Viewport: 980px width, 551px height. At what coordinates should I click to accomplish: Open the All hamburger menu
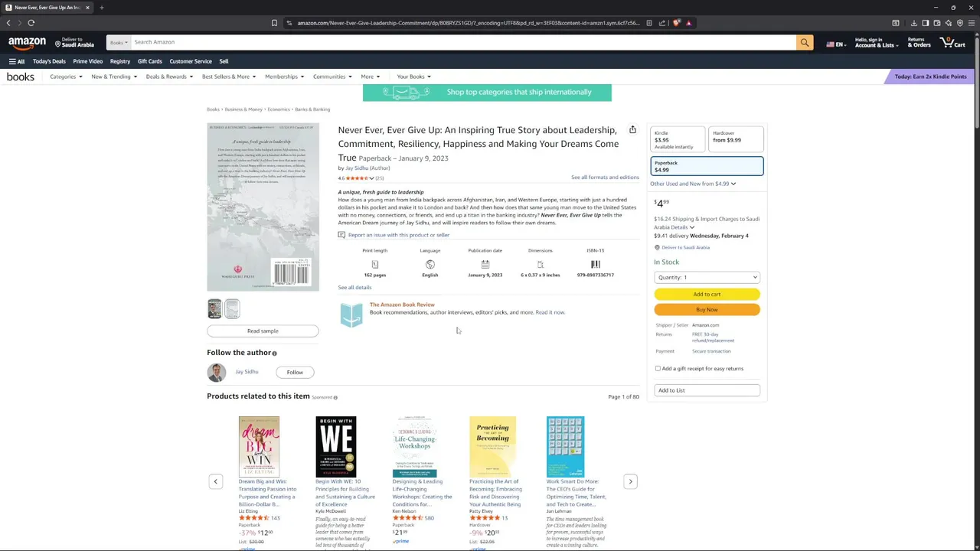tap(16, 61)
